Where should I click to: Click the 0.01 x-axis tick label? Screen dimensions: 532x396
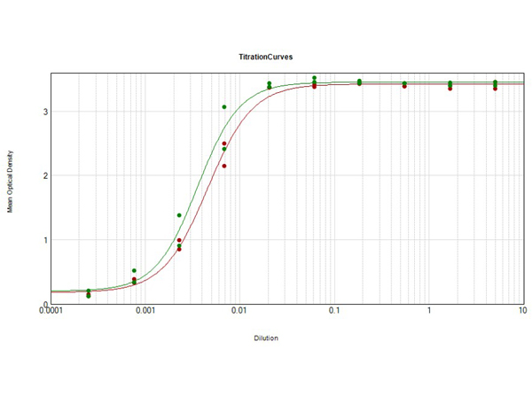(239, 311)
